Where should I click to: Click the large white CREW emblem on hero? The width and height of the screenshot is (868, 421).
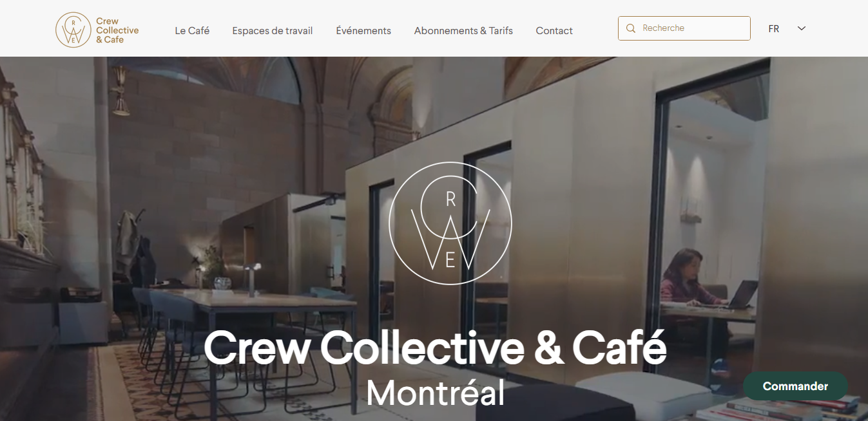pos(450,223)
